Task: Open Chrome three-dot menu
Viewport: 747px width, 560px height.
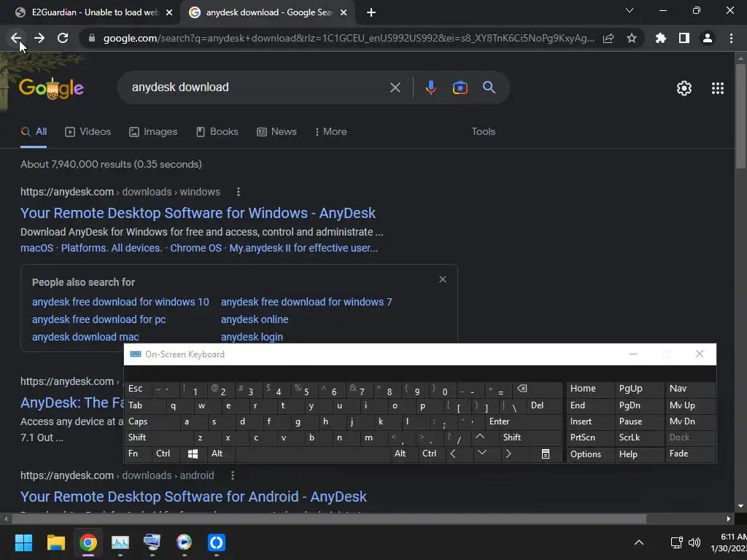Action: 731,38
